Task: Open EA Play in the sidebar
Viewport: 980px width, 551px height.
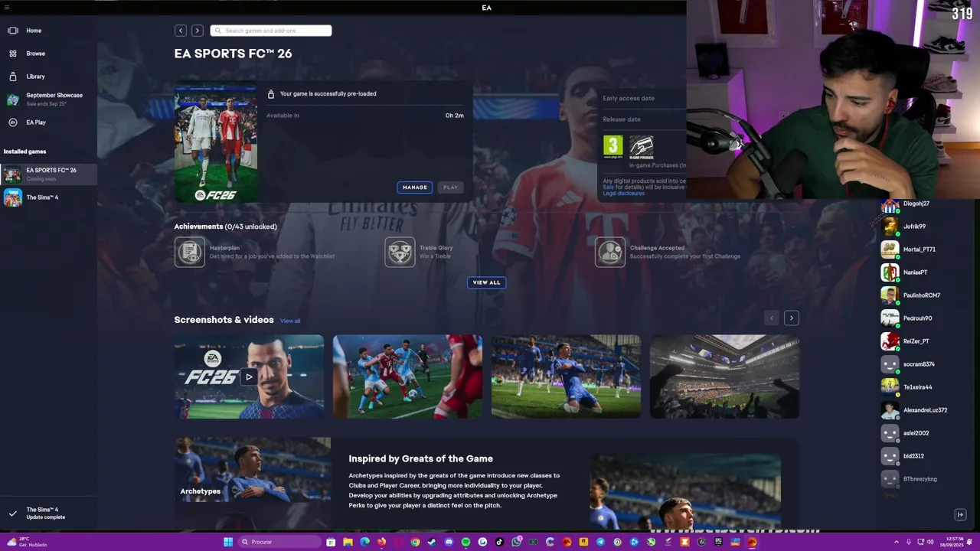Action: coord(35,122)
